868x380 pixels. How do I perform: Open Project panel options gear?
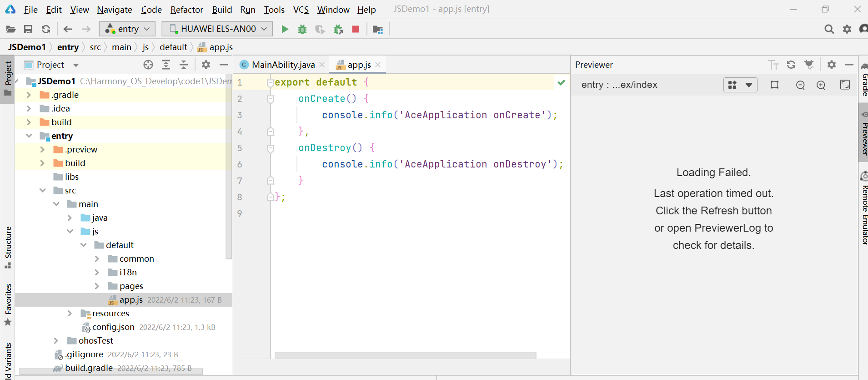coord(206,65)
